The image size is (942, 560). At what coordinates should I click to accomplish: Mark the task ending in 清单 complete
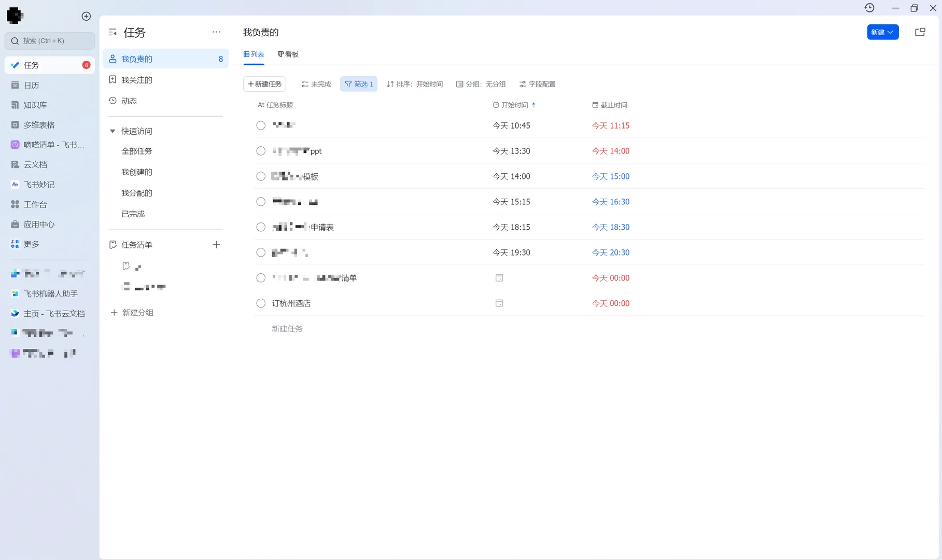click(261, 278)
